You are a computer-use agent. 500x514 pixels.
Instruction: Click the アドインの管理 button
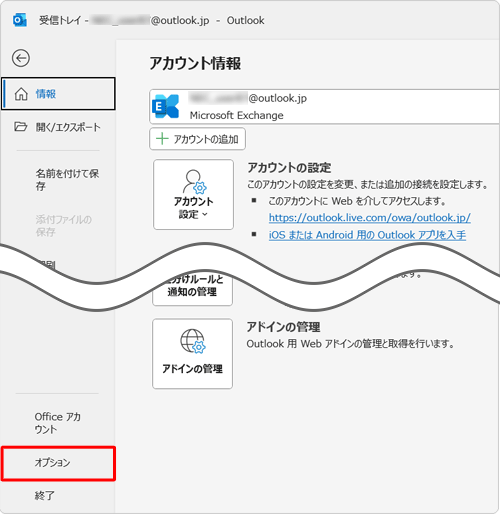[192, 354]
